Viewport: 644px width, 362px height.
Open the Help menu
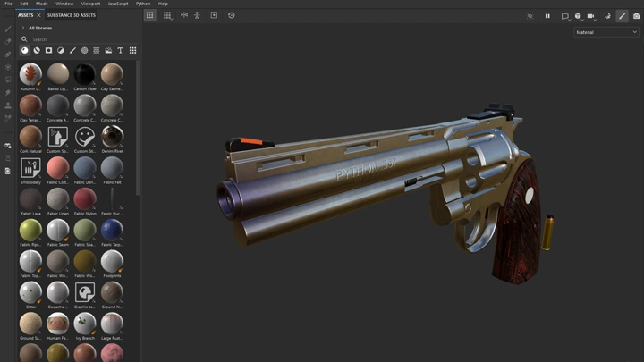tap(163, 4)
